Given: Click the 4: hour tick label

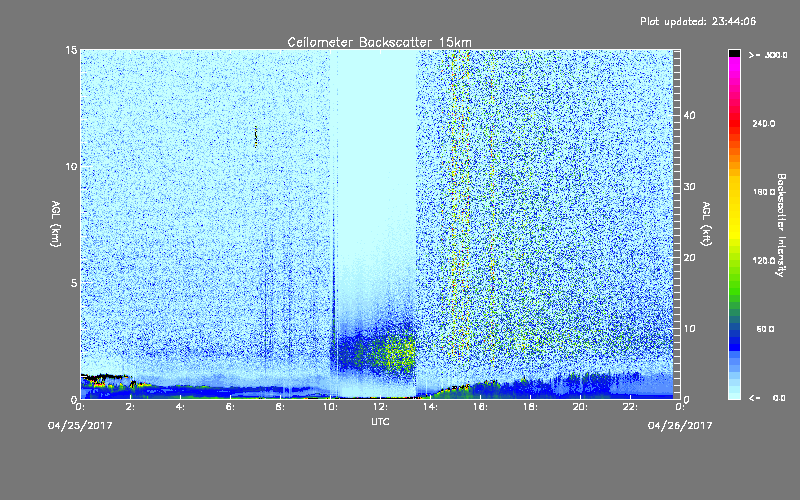Looking at the screenshot, I should point(181,407).
